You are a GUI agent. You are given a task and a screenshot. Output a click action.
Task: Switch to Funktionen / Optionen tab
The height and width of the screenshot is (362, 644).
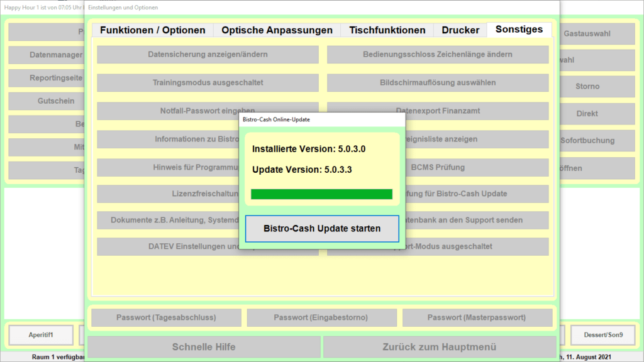click(152, 30)
